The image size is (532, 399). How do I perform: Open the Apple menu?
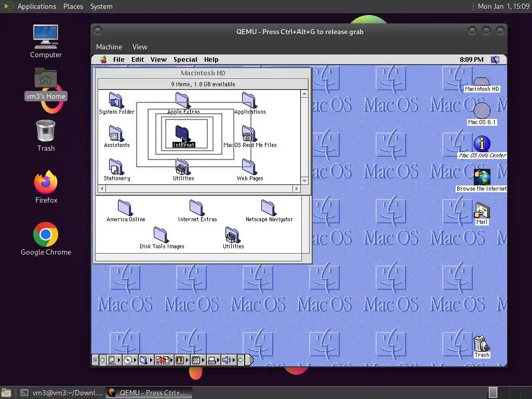click(x=103, y=60)
